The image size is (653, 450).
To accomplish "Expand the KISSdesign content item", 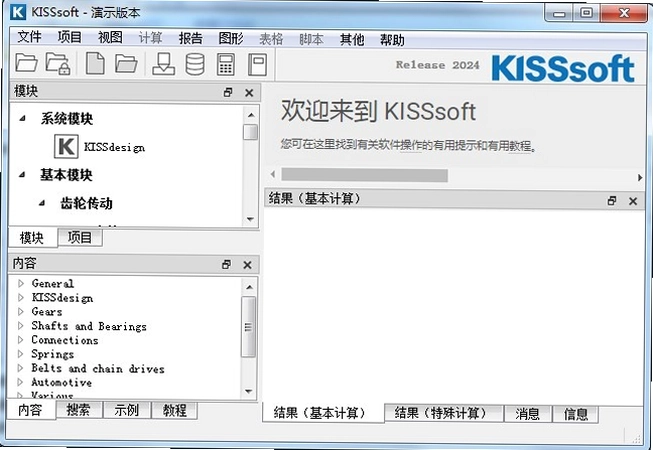I will click(x=21, y=298).
